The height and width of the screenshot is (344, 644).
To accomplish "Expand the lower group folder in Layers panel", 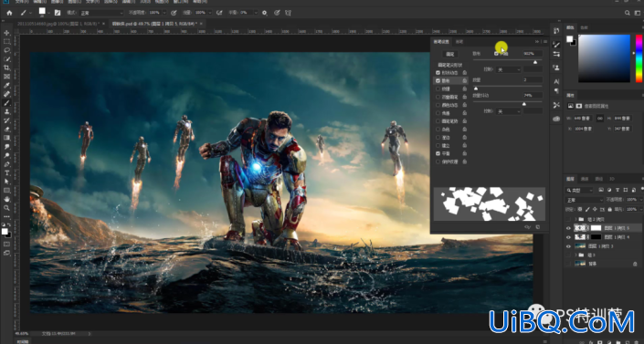I will pos(575,255).
